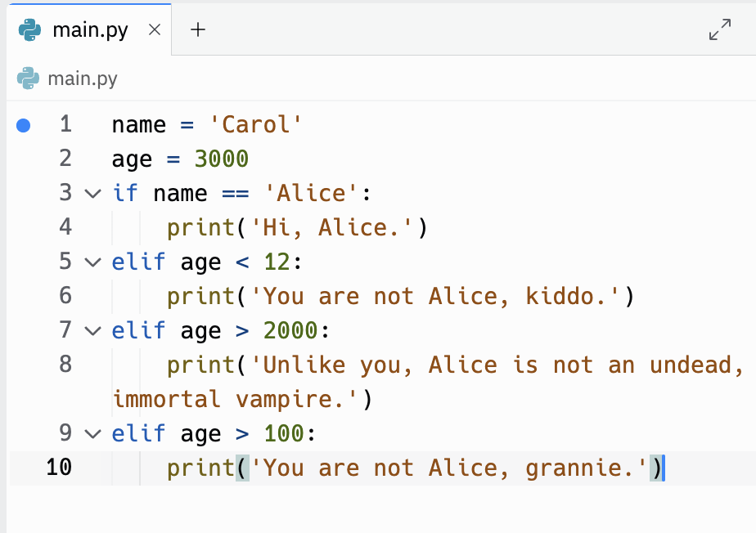This screenshot has height=533, width=756.
Task: Collapse the 'elif age > 100' block
Action: coord(92,434)
